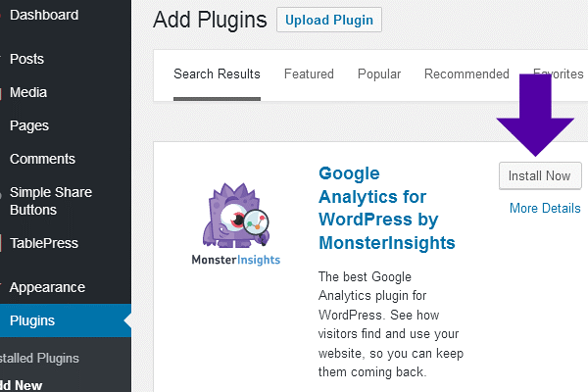Click the TablePress menu item
The image size is (588, 392).
coord(43,243)
